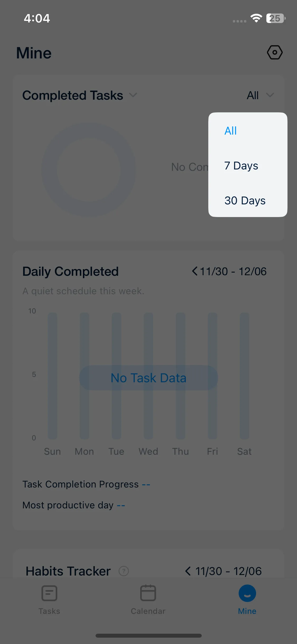297x644 pixels.
Task: Tap the Wi-Fi status icon
Action: 256,18
